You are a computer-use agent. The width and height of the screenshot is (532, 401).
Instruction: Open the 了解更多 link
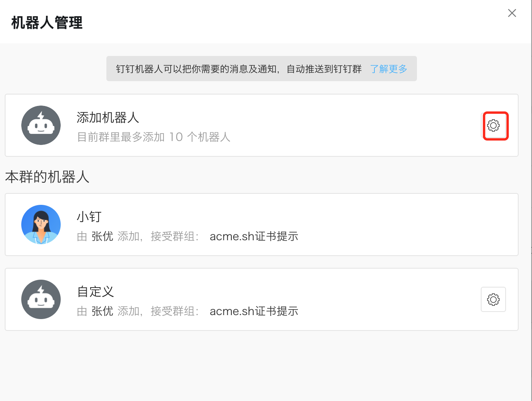click(x=388, y=69)
